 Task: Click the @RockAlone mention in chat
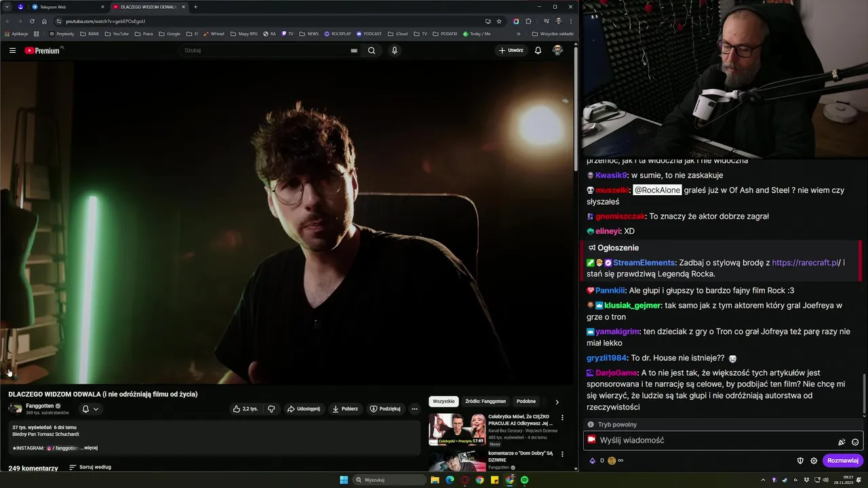tap(657, 190)
